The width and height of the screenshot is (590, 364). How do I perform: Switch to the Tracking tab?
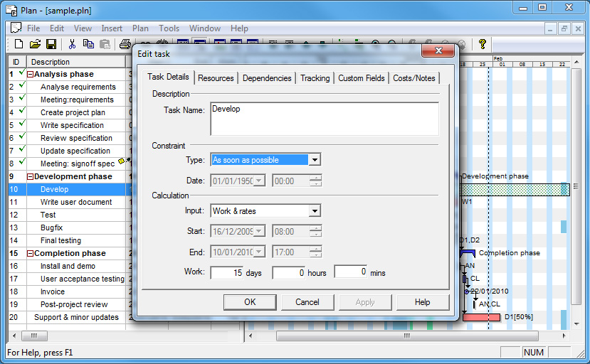coord(315,78)
